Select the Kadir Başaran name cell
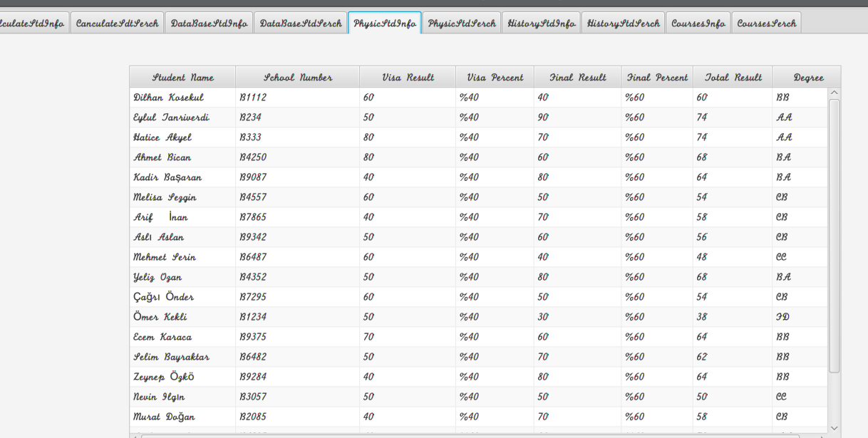The image size is (868, 438). click(x=182, y=177)
